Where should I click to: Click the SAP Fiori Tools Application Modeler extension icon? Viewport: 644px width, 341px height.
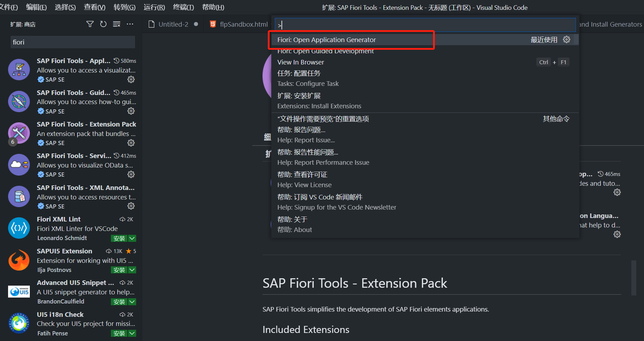click(x=19, y=70)
